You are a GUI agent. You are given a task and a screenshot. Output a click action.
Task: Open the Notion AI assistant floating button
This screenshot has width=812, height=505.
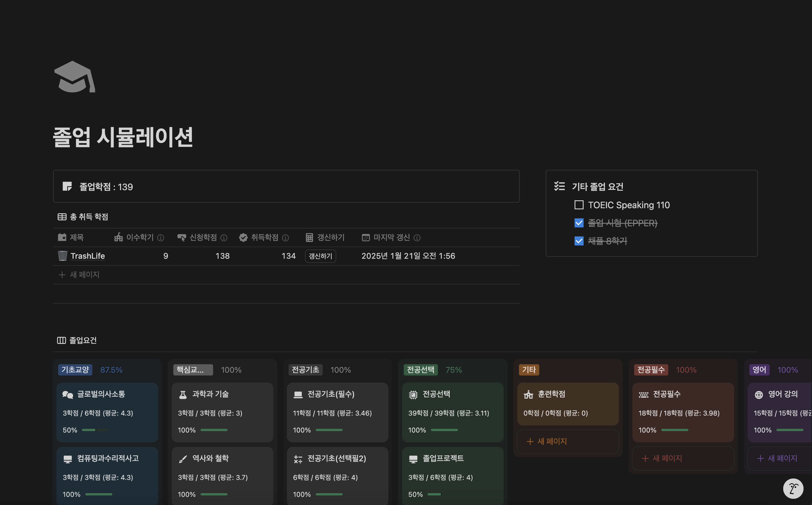click(793, 489)
